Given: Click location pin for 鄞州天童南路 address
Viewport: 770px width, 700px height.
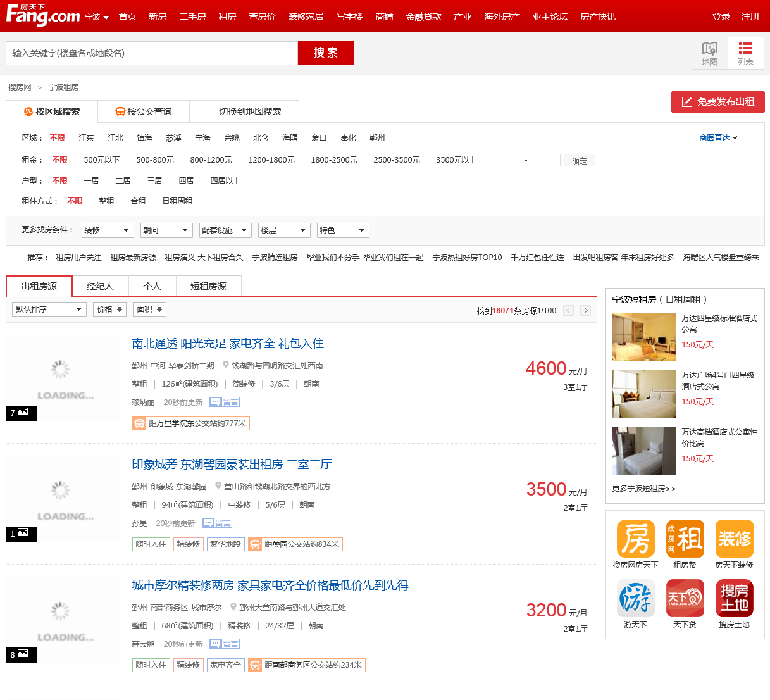Looking at the screenshot, I should [233, 607].
